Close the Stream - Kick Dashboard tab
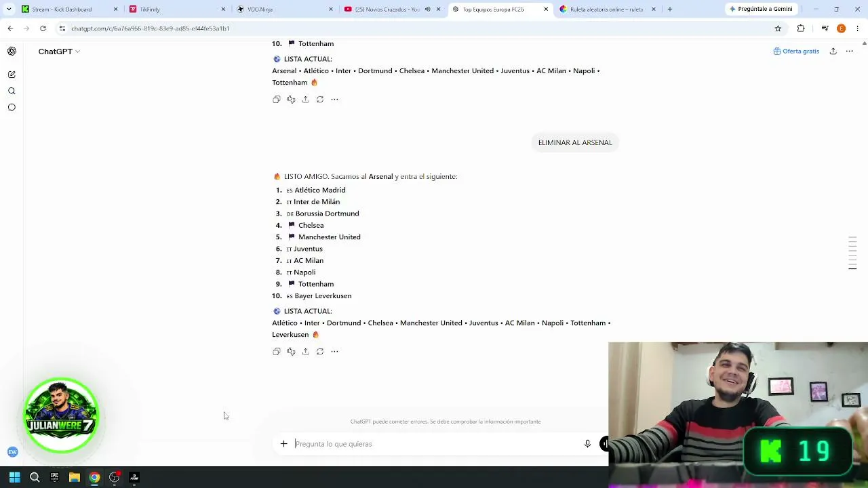 pos(115,9)
